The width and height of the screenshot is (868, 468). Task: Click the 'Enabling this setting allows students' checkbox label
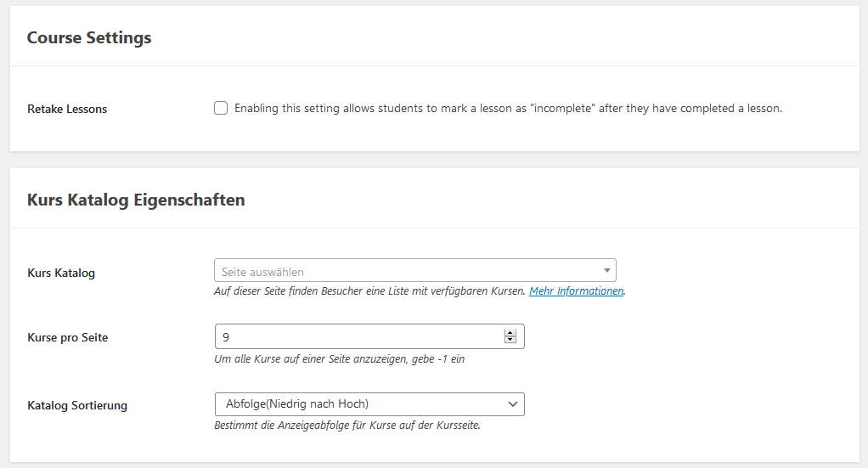click(507, 109)
